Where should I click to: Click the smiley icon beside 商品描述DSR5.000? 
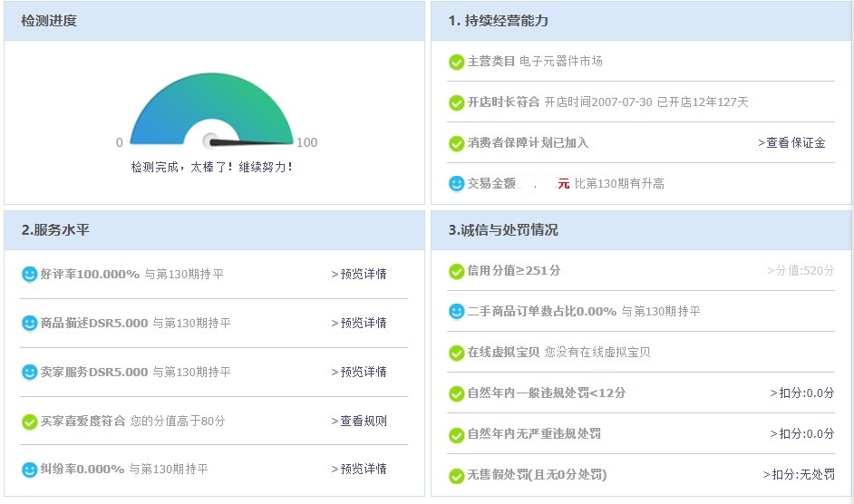pos(30,323)
